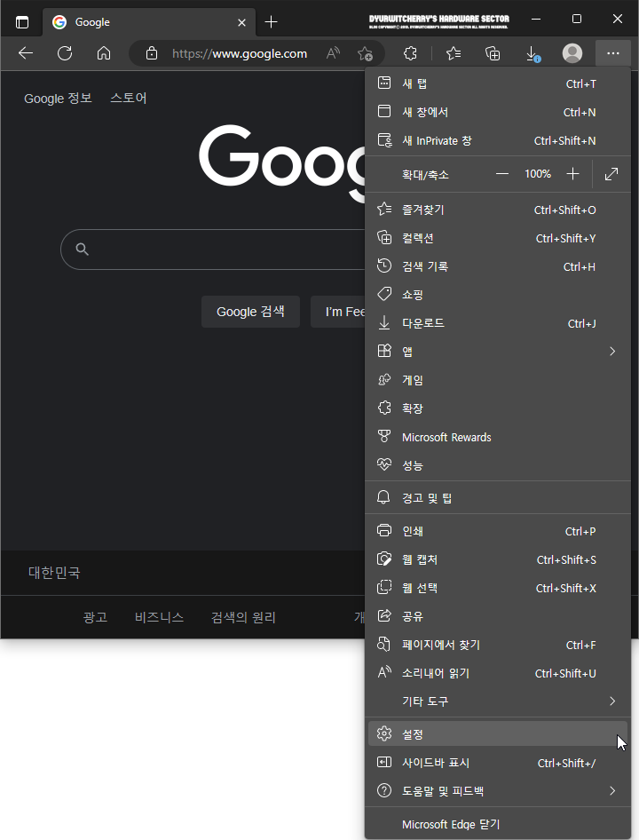The height and width of the screenshot is (840, 639).
Task: Expand 기타 도구 submenu arrow
Action: [x=612, y=701]
